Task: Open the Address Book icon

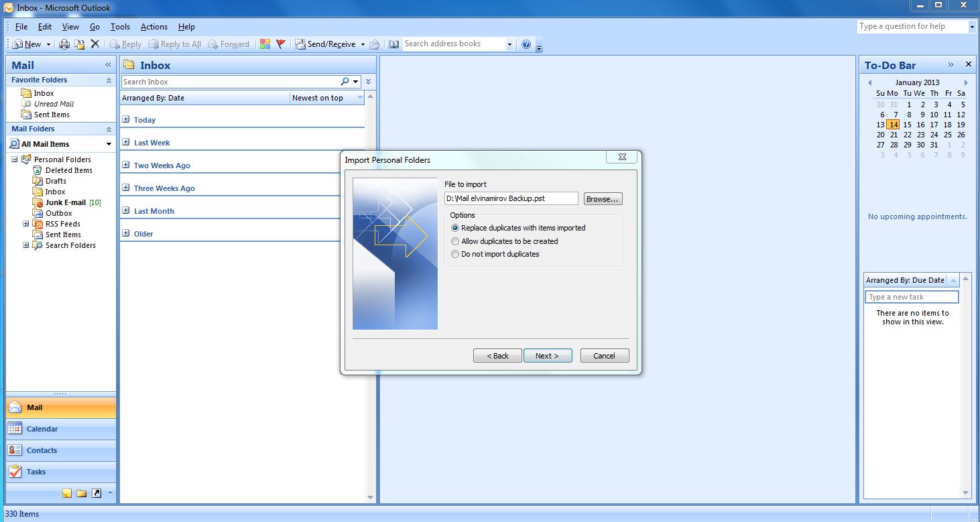Action: 393,44
